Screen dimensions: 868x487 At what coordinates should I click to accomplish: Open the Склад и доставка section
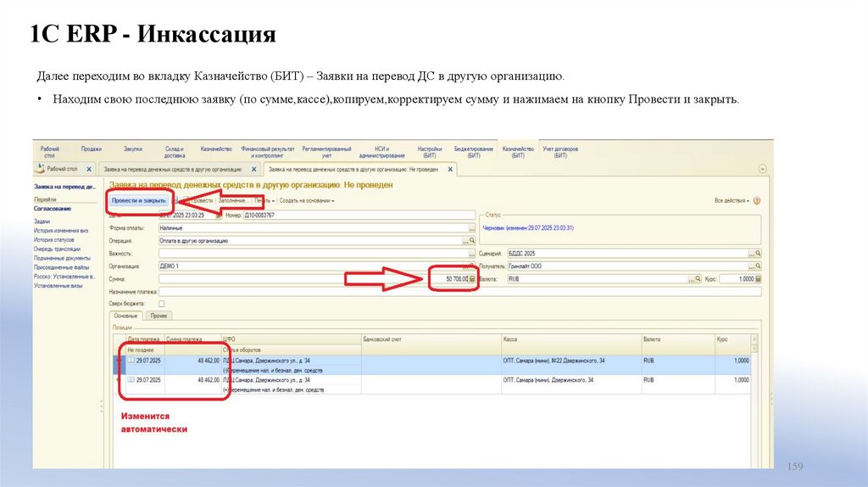coord(175,153)
